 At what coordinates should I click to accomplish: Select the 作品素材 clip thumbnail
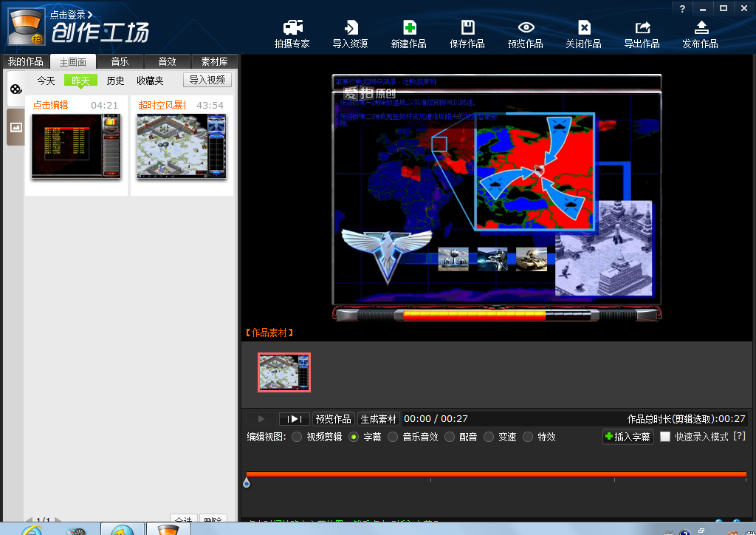pos(284,372)
